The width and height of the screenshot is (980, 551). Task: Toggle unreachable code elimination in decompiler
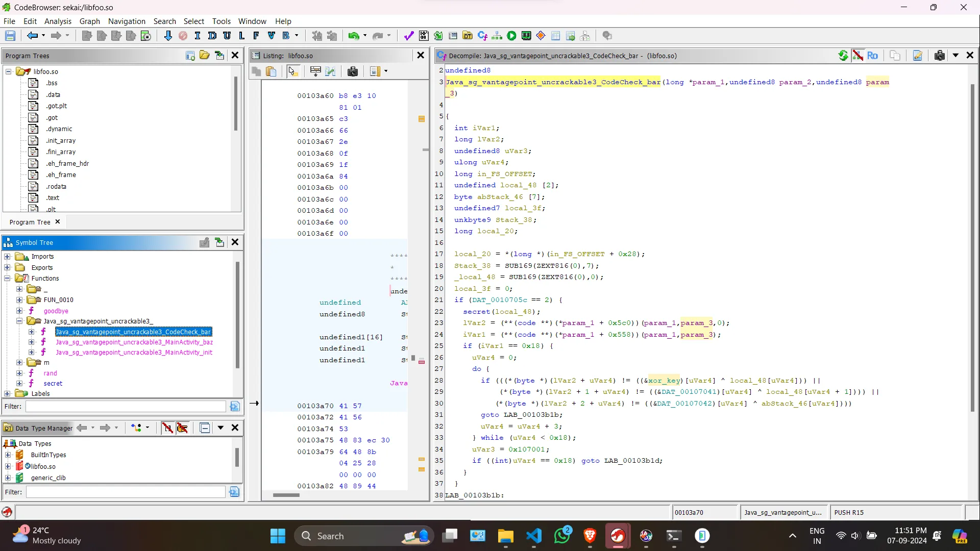click(858, 56)
